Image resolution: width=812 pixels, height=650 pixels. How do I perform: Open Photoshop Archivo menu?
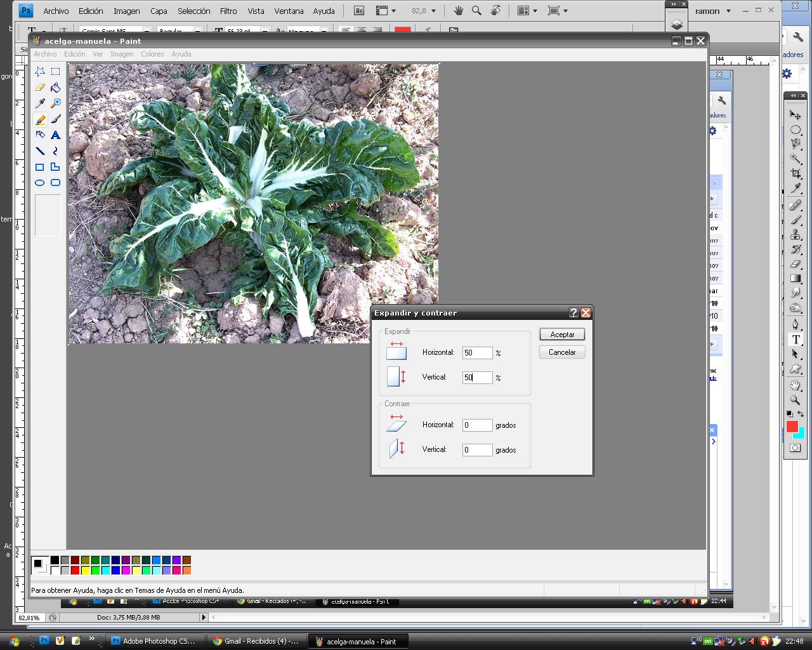click(56, 11)
